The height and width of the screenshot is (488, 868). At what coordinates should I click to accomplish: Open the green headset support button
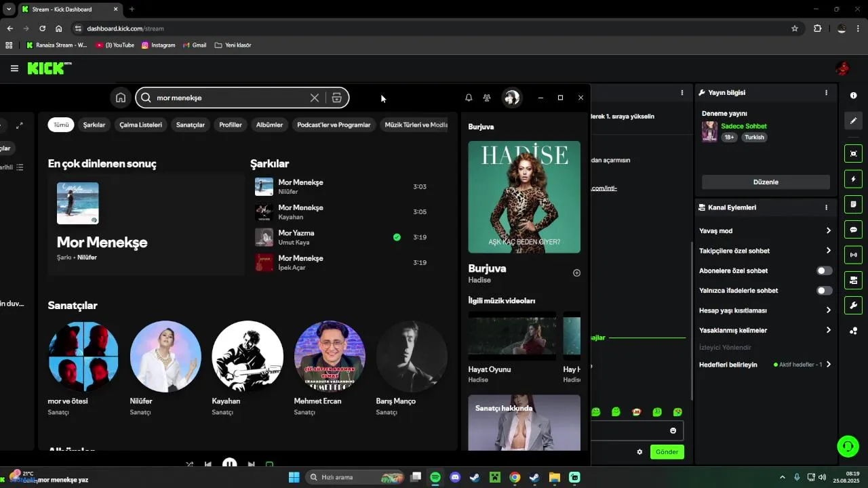tap(848, 446)
